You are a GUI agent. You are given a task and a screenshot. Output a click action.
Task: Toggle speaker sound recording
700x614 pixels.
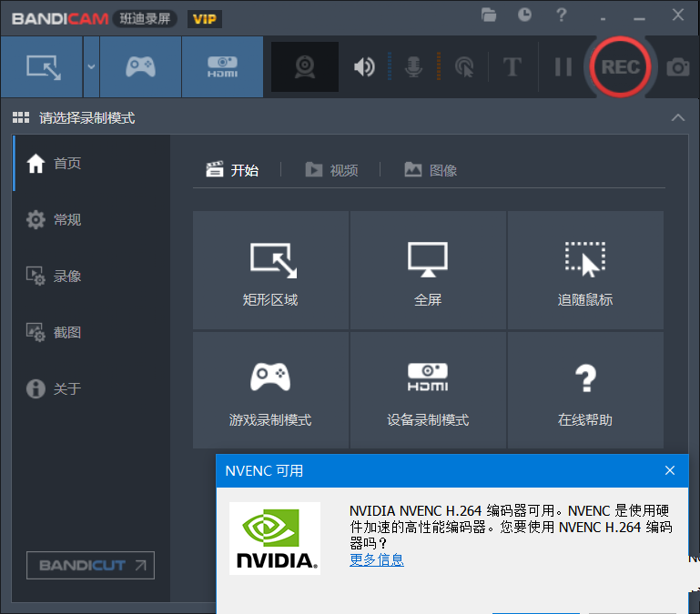coord(364,66)
